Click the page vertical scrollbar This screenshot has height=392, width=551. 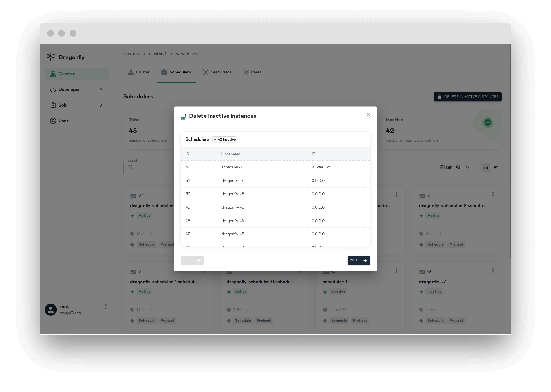pos(510,151)
